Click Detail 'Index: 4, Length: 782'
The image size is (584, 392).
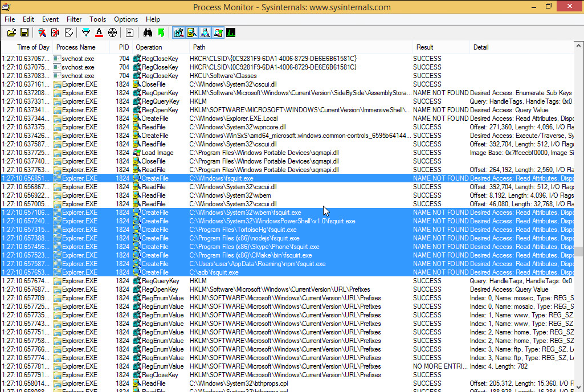[499, 366]
